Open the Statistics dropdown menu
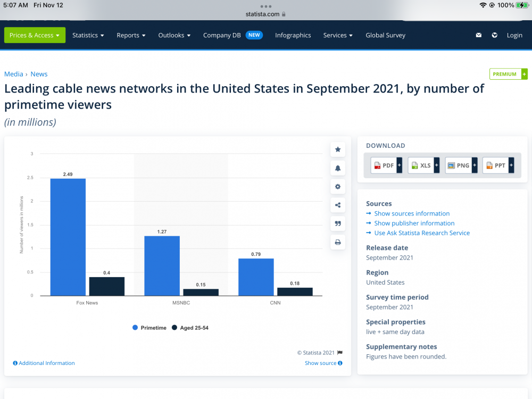 point(88,35)
